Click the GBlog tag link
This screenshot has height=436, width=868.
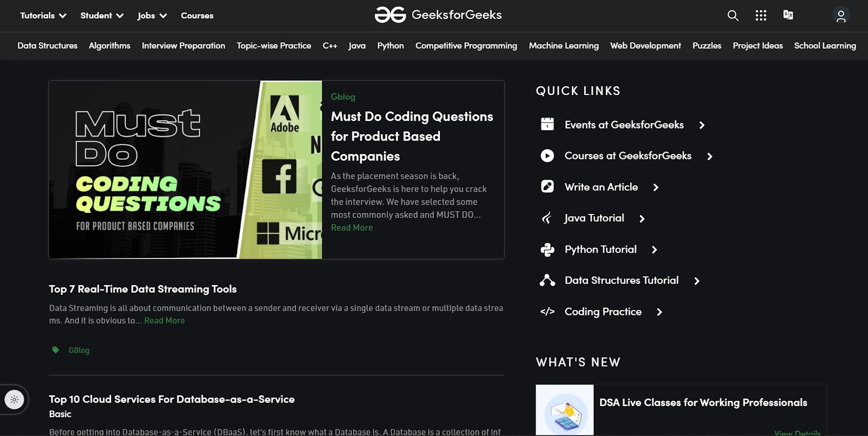tap(79, 350)
